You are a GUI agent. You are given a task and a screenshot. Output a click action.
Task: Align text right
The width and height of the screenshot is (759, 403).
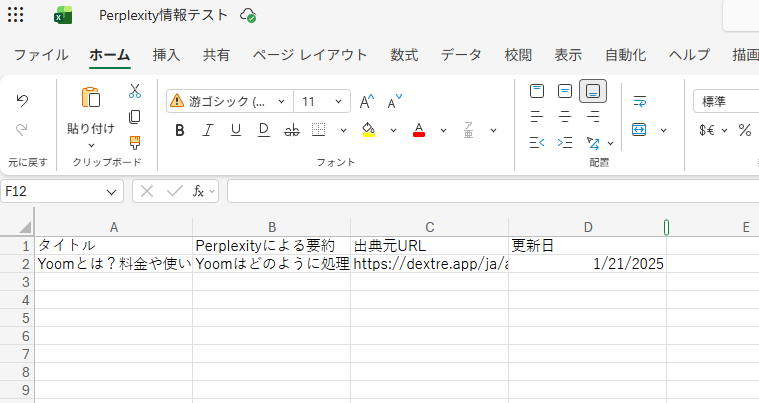[x=593, y=117]
